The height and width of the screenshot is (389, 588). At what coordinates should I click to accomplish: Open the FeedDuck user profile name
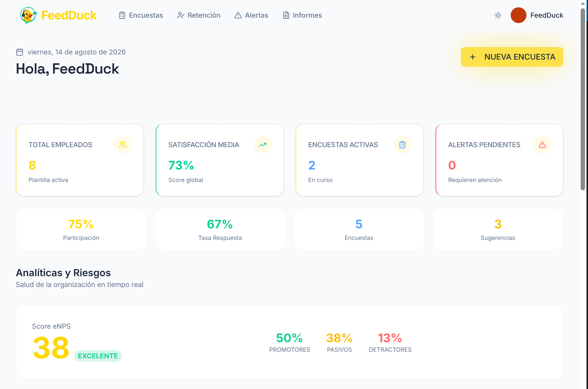(547, 15)
